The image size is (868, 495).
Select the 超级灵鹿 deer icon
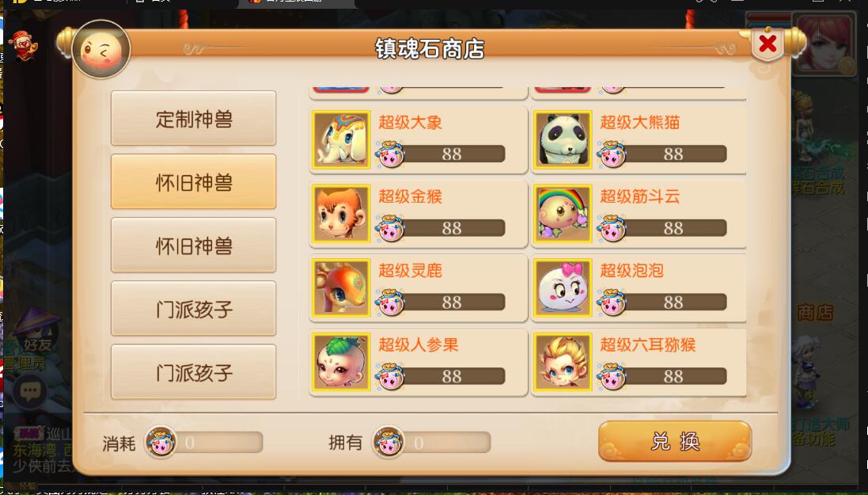tap(341, 287)
